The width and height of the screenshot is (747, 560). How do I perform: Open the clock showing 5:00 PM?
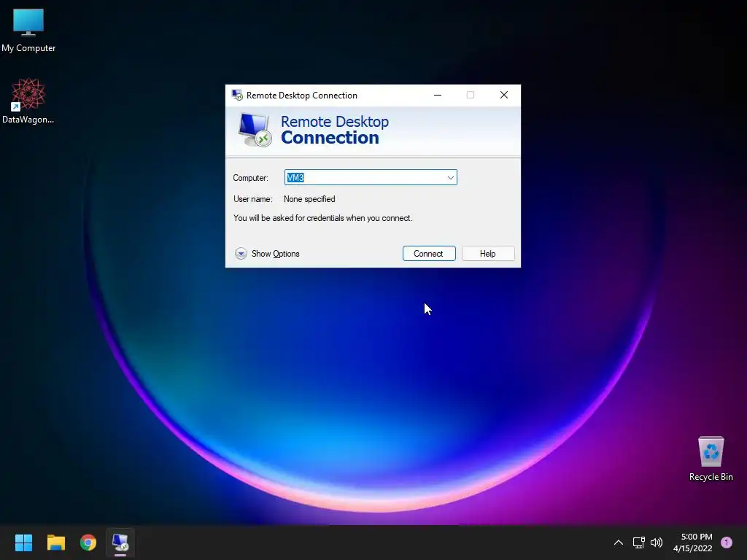tap(693, 542)
